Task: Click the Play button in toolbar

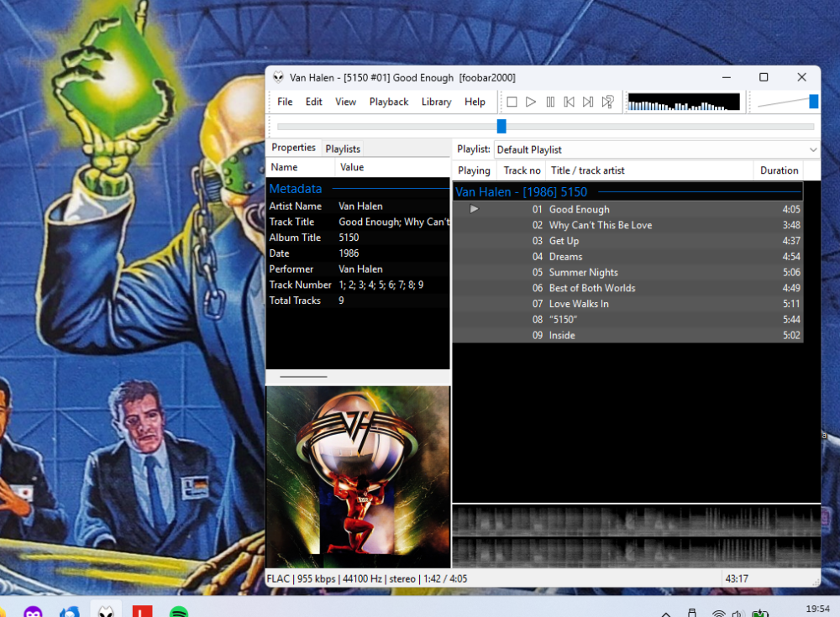Action: [531, 102]
